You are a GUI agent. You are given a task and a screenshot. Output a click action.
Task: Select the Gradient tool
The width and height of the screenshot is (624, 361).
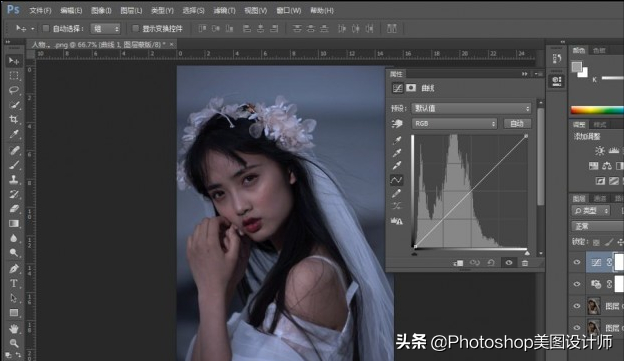point(14,223)
